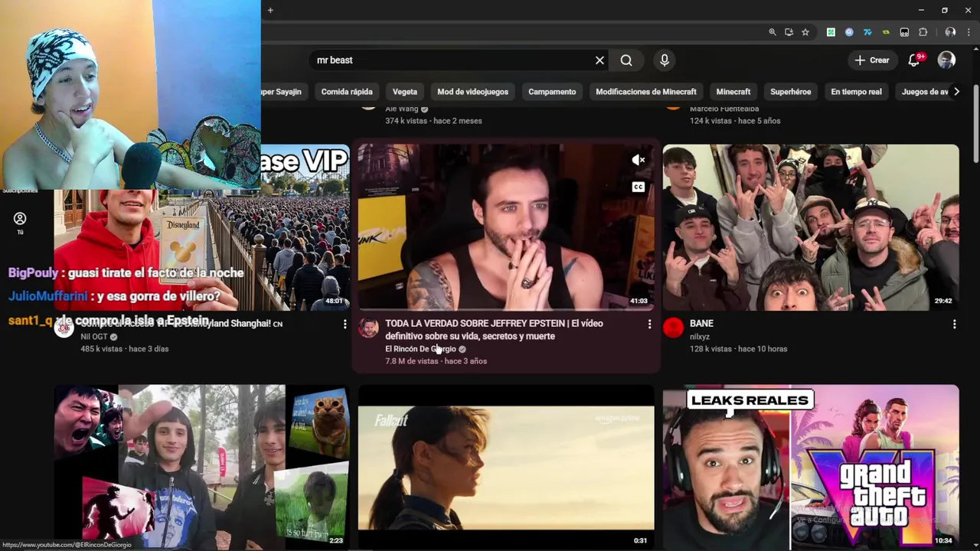The image size is (980, 551).
Task: Select the Mod de videojuegos chip
Action: [472, 92]
